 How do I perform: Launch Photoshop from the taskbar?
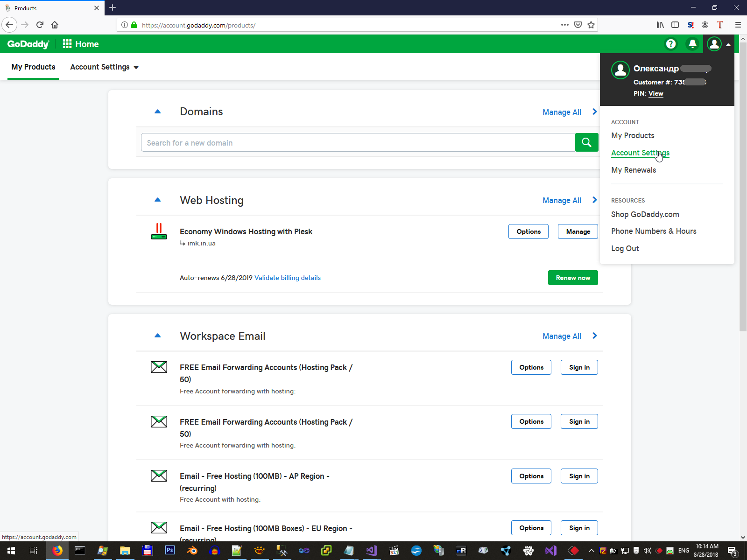[x=169, y=551]
